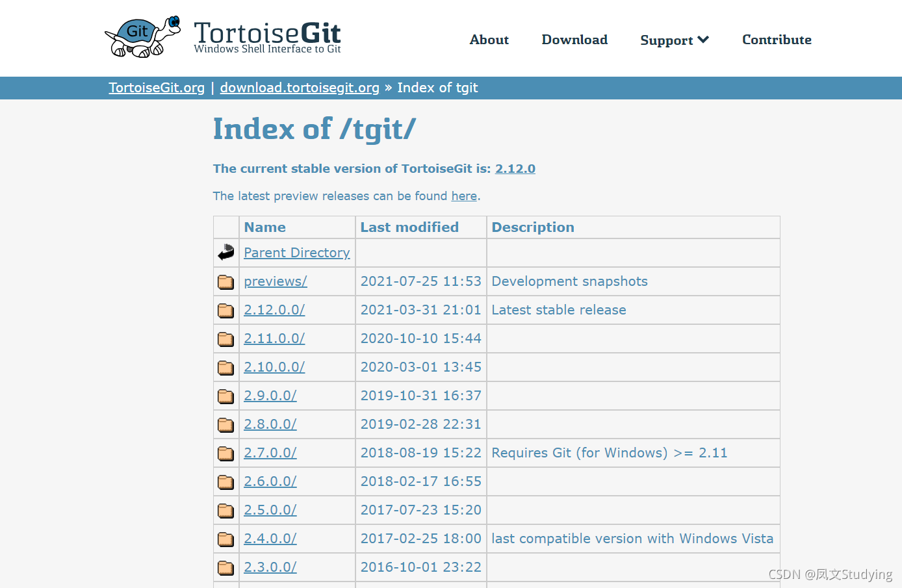Click the folder icon next to 2.7.0.0/
Image resolution: width=902 pixels, height=588 pixels.
[x=225, y=453]
